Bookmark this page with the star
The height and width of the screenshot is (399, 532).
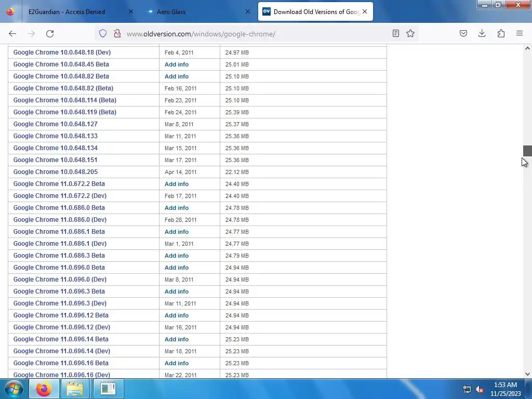tap(410, 33)
